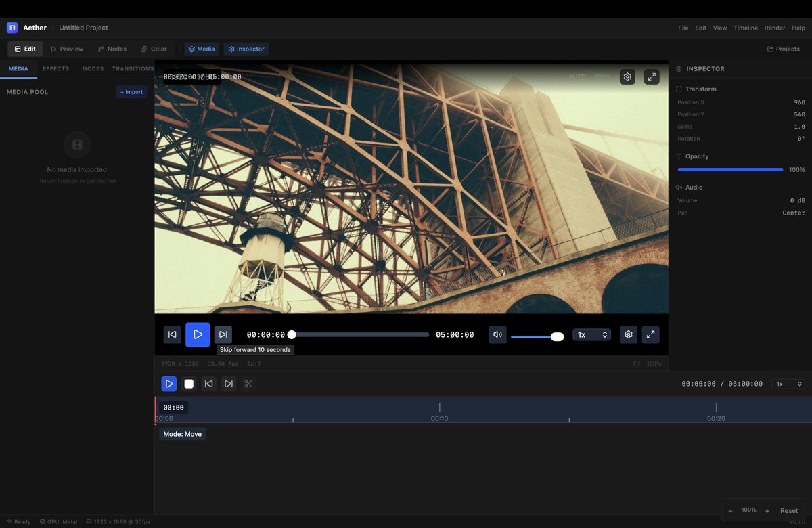Open the Timeline menu
The width and height of the screenshot is (812, 528).
point(746,28)
